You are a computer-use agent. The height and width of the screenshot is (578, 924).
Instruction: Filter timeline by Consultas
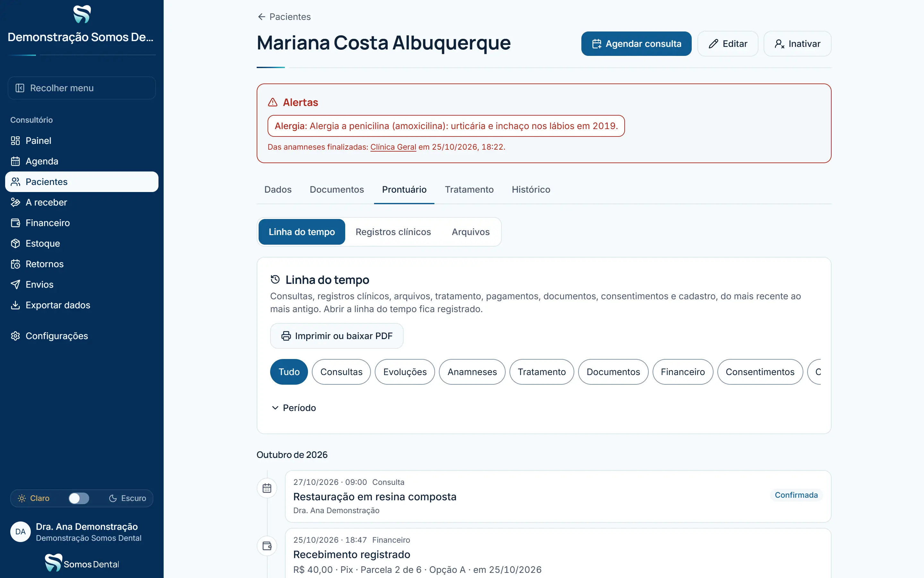341,372
